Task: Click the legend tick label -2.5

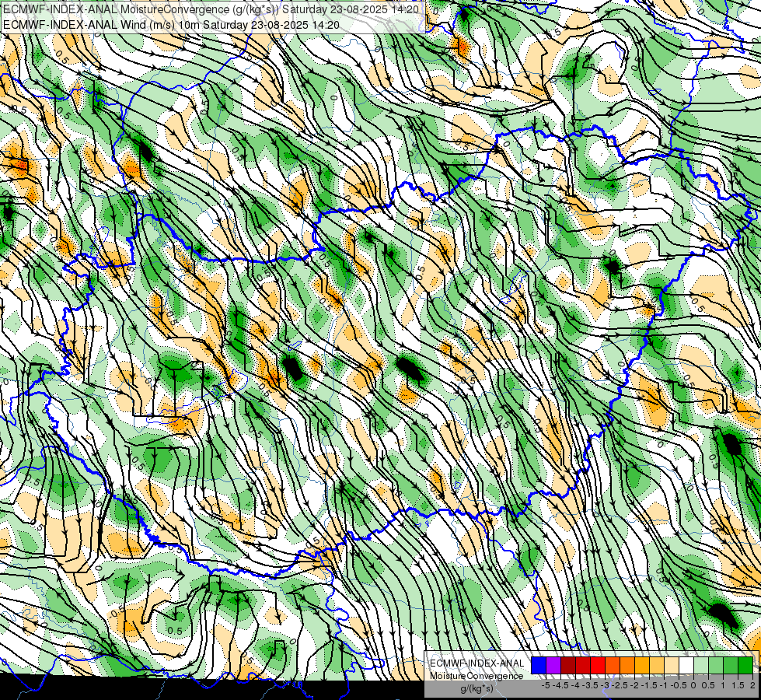Action: click(x=620, y=685)
